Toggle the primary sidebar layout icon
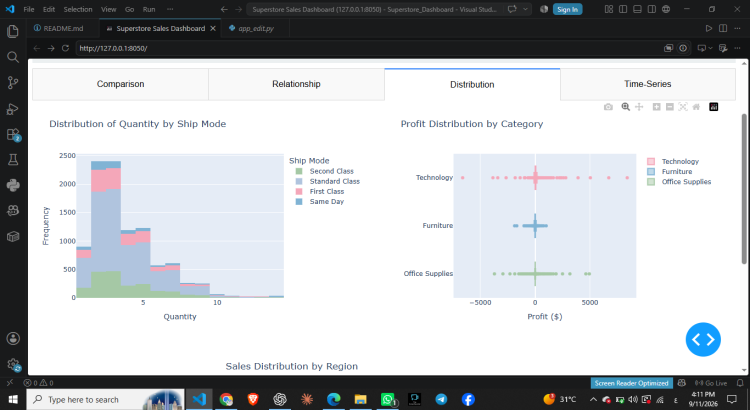Screen dimensions: 750x410 [623, 9]
